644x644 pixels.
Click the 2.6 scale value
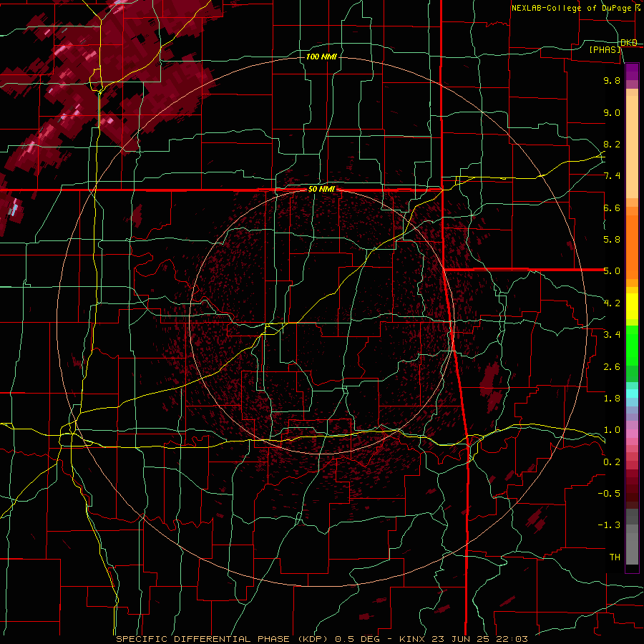click(612, 367)
